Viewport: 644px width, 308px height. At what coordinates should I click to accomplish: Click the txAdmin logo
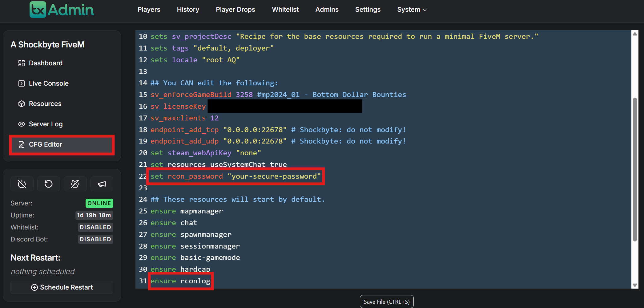[62, 10]
